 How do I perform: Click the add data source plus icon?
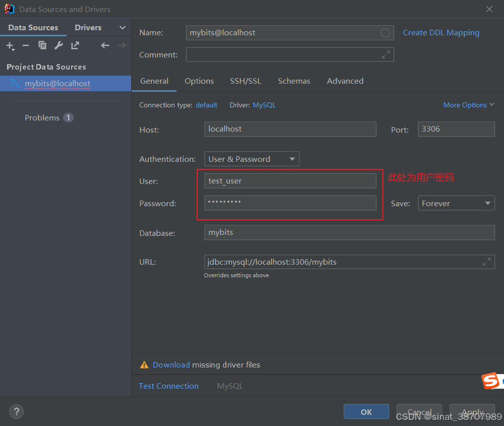pyautogui.click(x=10, y=45)
